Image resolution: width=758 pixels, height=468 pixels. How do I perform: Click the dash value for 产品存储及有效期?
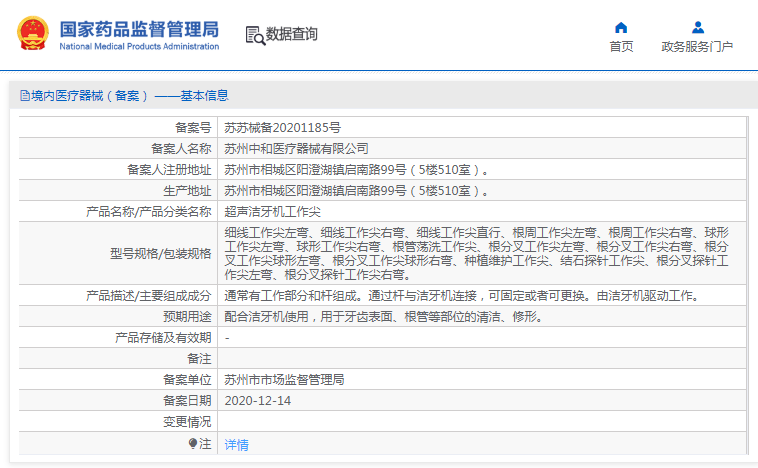[x=227, y=338]
